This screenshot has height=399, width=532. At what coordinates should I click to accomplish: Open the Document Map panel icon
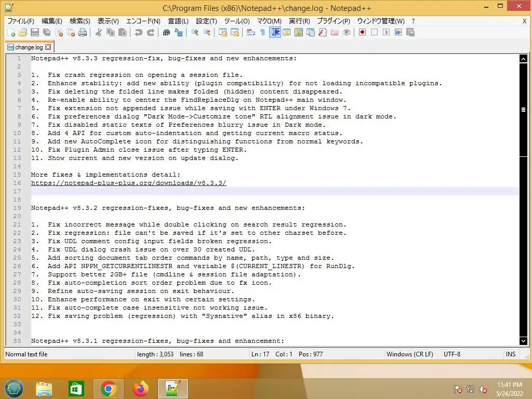[x=299, y=32]
